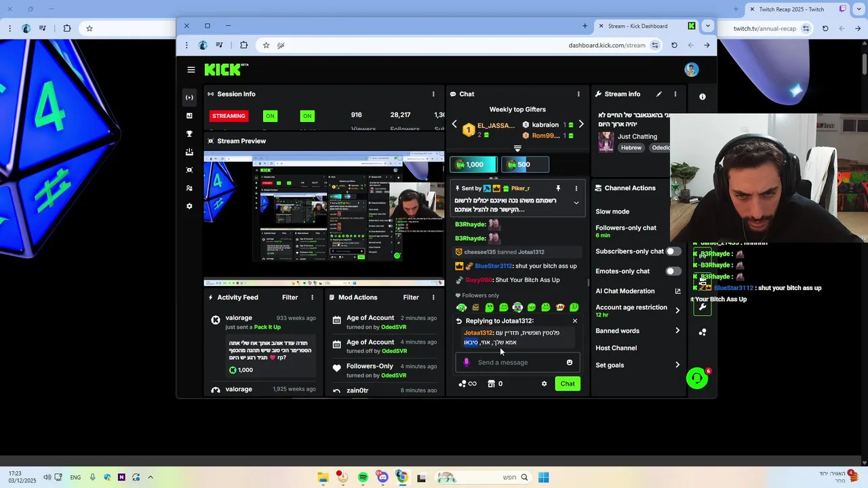Edit stream info with the pencil icon
This screenshot has height=488, width=868.
click(x=658, y=94)
